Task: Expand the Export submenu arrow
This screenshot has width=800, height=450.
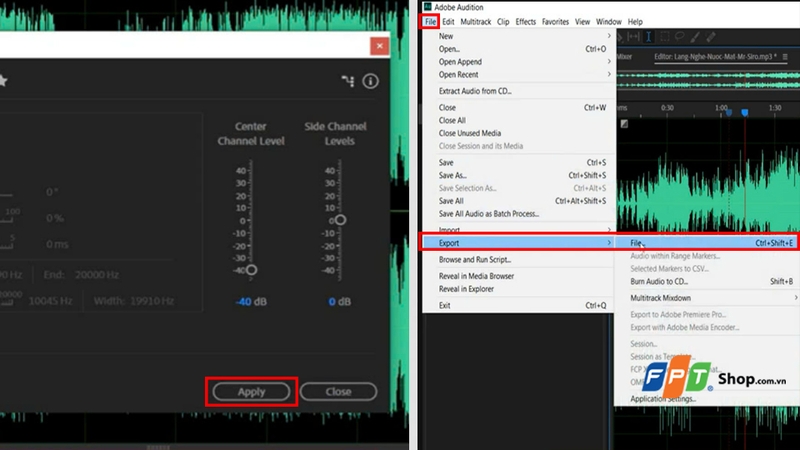Action: point(609,243)
